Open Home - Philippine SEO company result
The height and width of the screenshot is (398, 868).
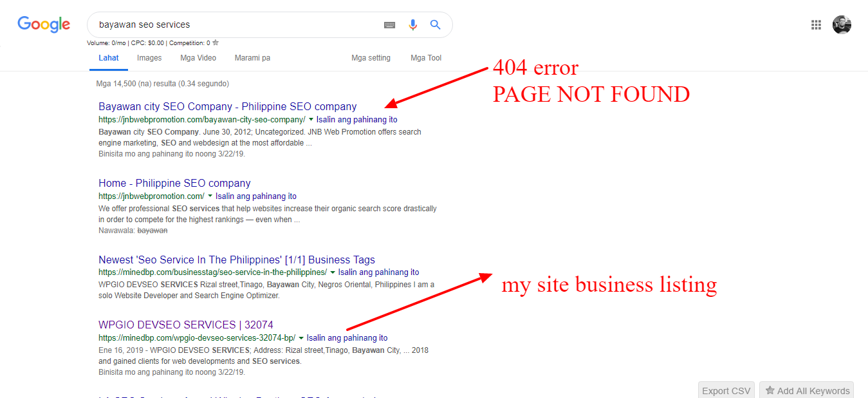174,184
